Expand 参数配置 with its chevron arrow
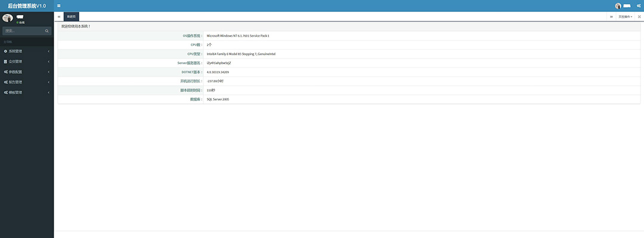The height and width of the screenshot is (238, 644). point(48,72)
